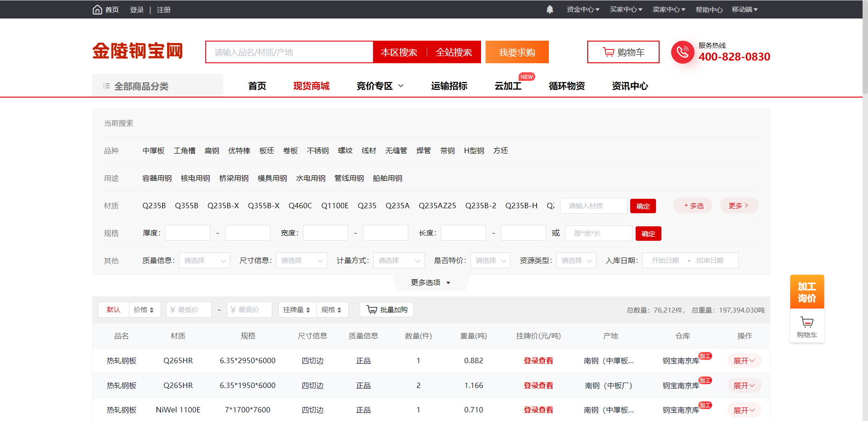Click 注册 link in top bar
The height and width of the screenshot is (421, 868).
164,9
